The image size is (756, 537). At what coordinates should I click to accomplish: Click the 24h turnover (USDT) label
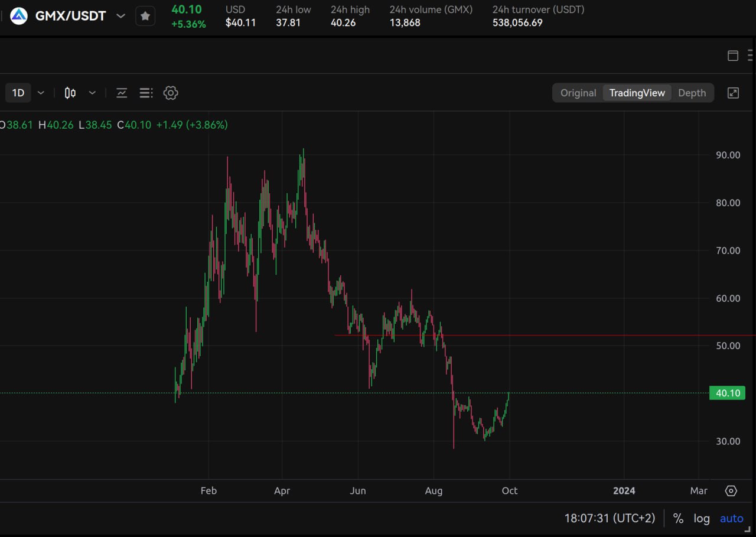[539, 9]
